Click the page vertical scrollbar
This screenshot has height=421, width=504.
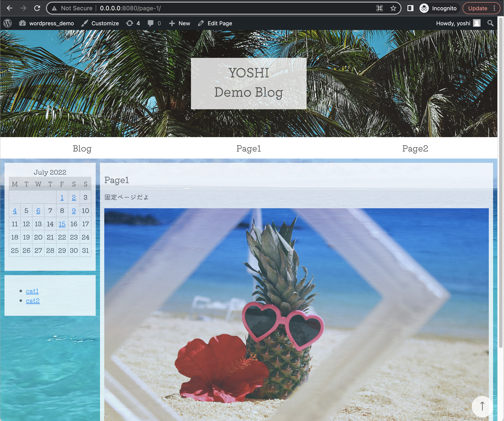[501, 183]
